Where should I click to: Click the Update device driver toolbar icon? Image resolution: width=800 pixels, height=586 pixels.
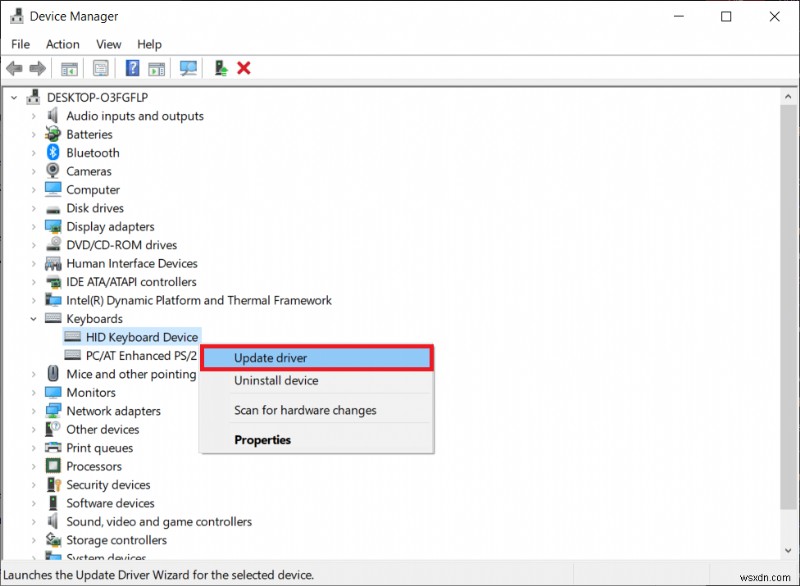220,68
